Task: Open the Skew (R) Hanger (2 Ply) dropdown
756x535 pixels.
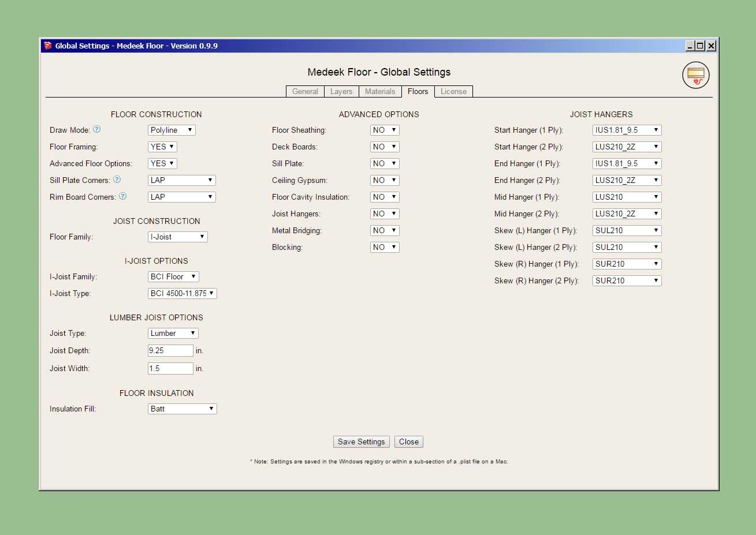Action: [627, 280]
